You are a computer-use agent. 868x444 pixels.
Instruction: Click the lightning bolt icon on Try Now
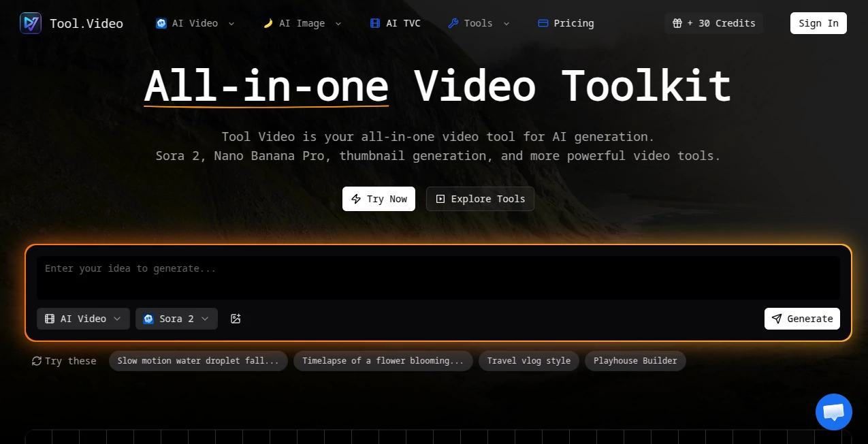coord(356,199)
